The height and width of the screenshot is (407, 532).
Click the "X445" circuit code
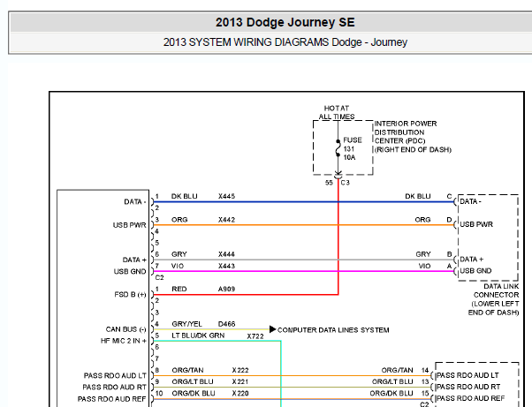(226, 196)
